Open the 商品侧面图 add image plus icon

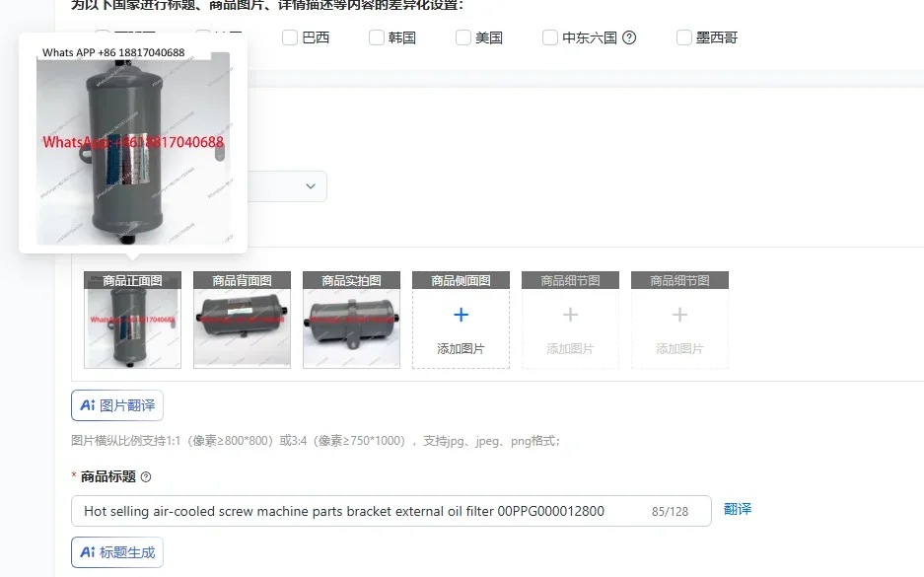461,314
